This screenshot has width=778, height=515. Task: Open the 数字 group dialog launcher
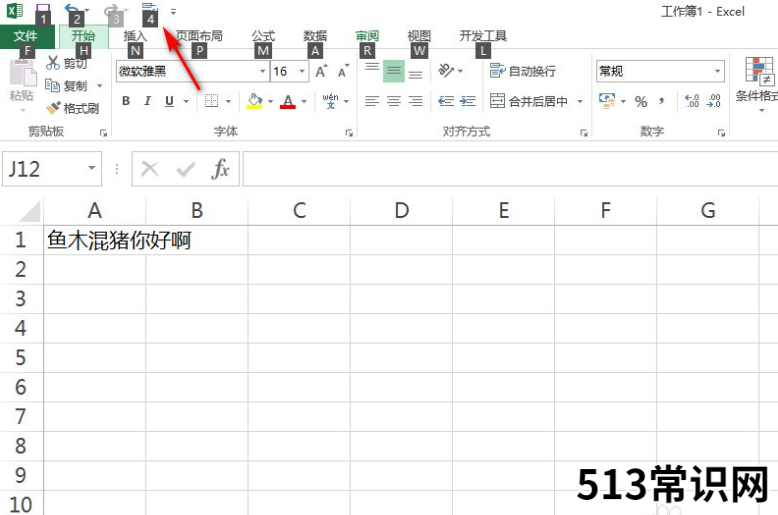click(721, 132)
